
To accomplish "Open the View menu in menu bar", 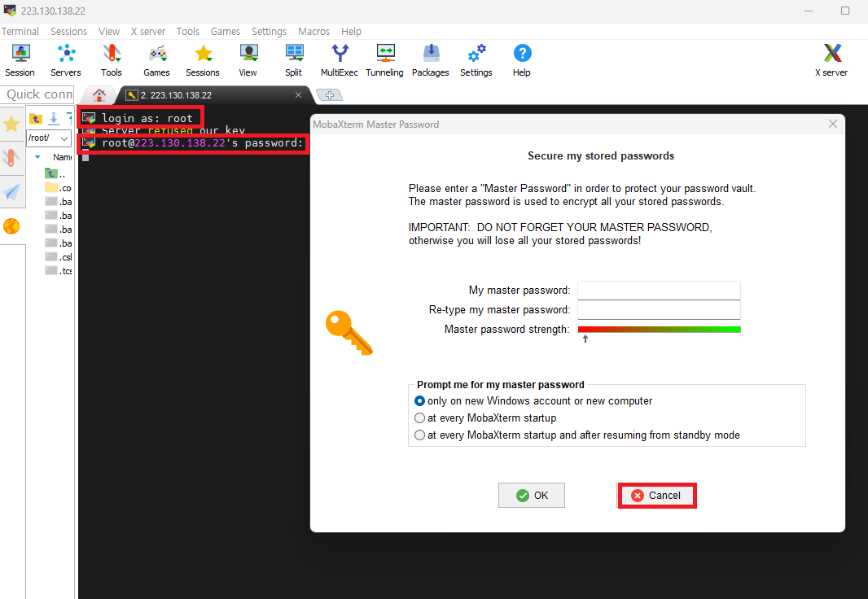I will point(109,32).
